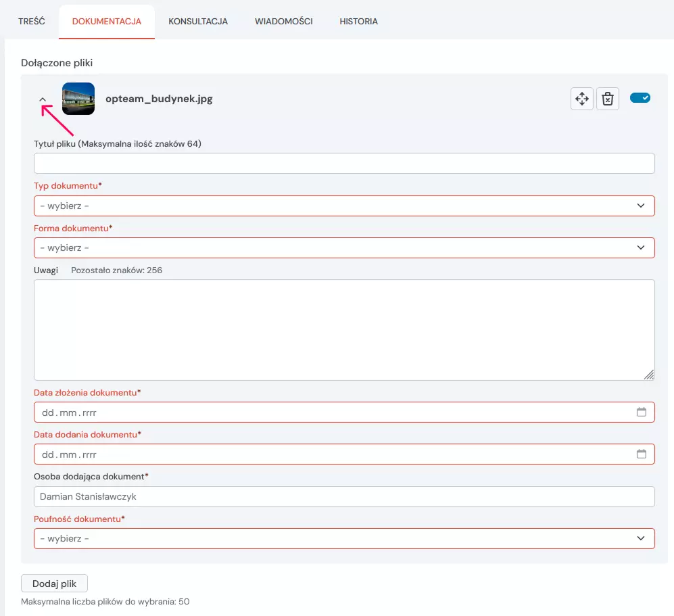Image resolution: width=674 pixels, height=616 pixels.
Task: Open calendar picker for Data złożenia dokumentu
Action: 642,412
